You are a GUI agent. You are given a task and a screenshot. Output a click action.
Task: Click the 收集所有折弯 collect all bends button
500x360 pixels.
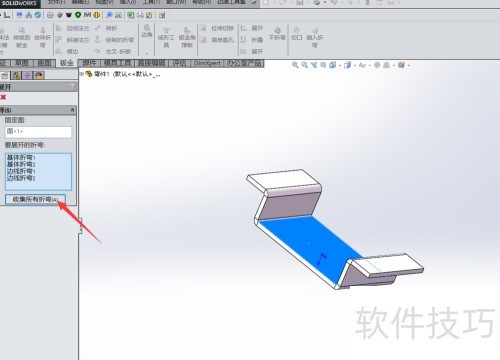[x=35, y=199]
